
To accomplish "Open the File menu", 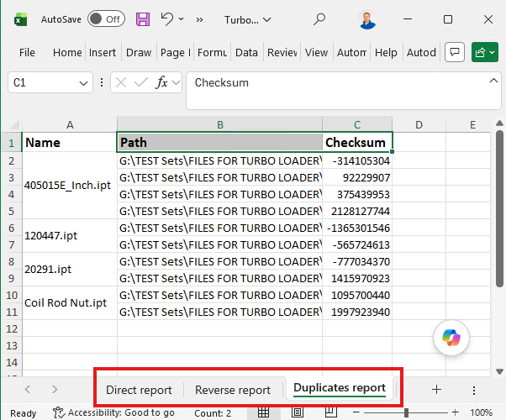I will point(27,52).
